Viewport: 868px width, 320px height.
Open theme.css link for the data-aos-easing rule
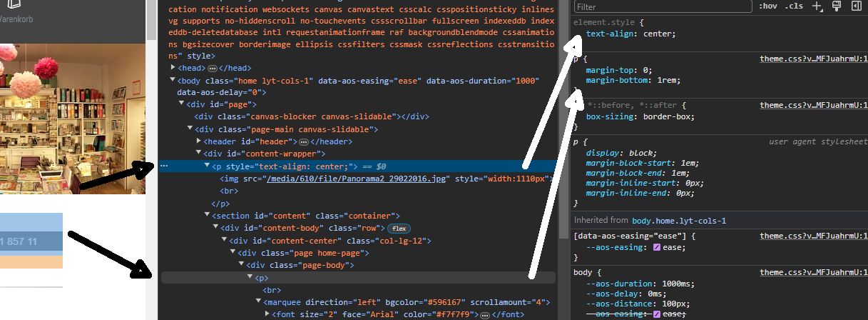(814, 235)
